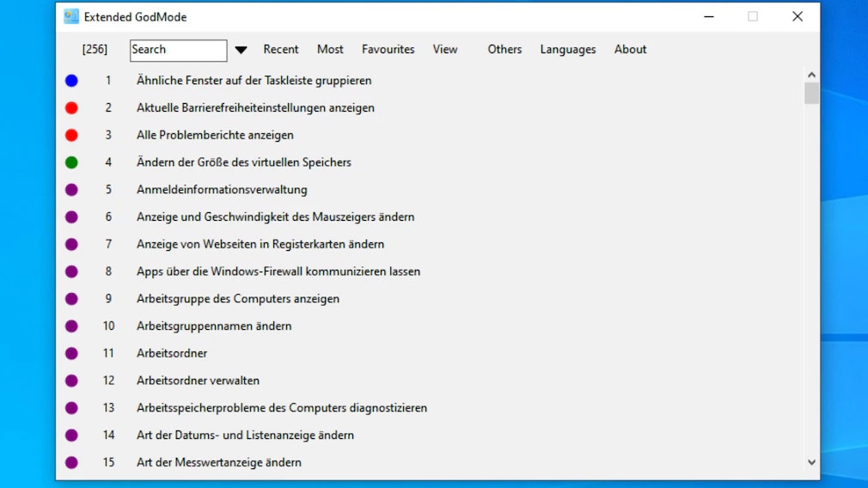Screen dimensions: 868x488
Task: Click the purple dot beside Art der Messwertanzeige ändern
Action: point(71,462)
